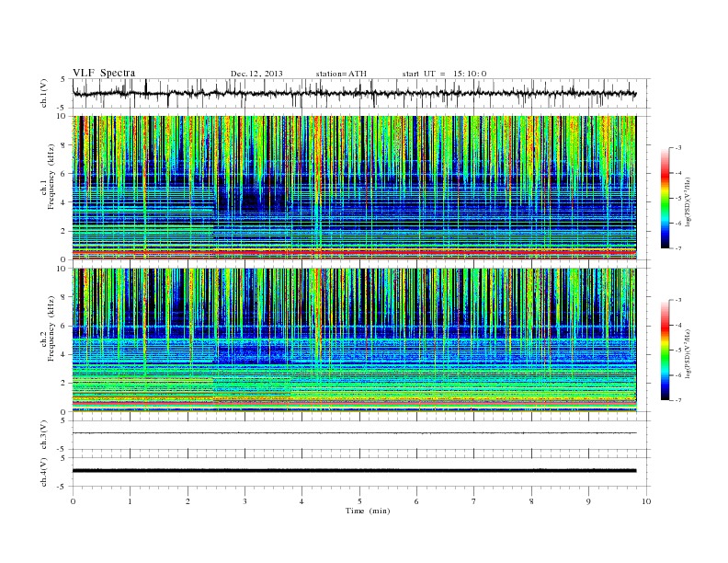728x563 pixels.
Task: Click the "ch.4(V)" axis label
Action: (x=44, y=472)
